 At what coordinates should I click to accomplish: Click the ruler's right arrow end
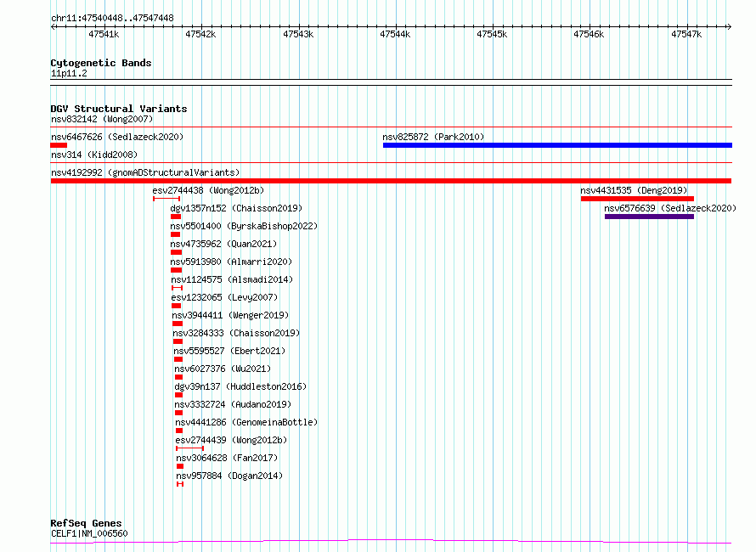[x=729, y=26]
